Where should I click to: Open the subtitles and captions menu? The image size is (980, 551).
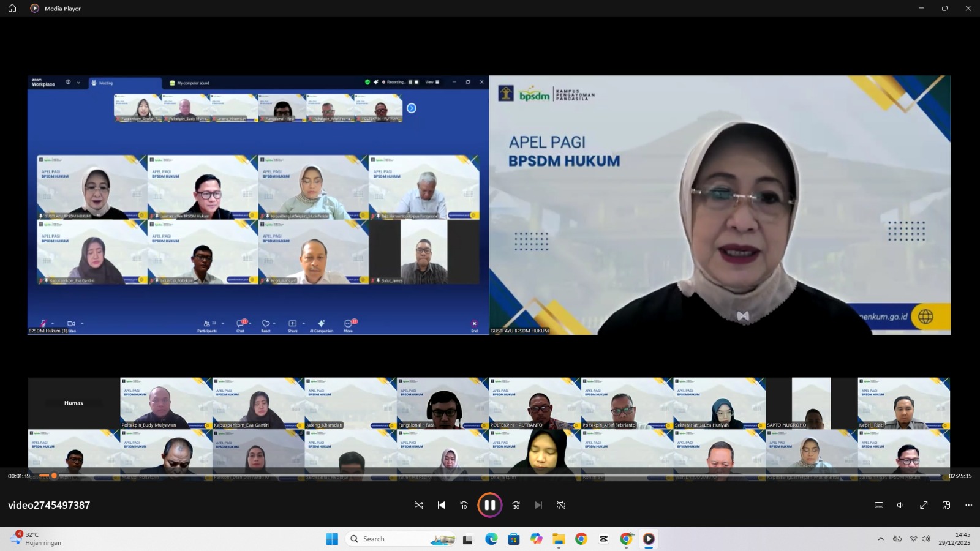(878, 505)
